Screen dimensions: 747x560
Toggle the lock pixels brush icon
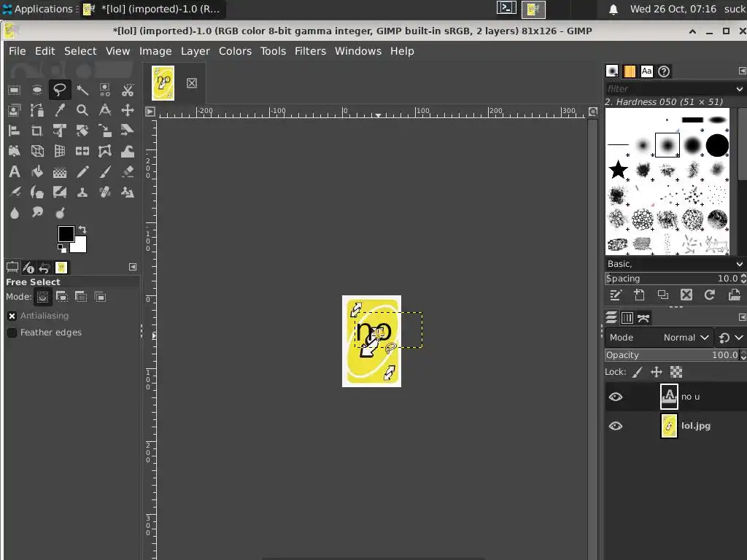pos(638,372)
